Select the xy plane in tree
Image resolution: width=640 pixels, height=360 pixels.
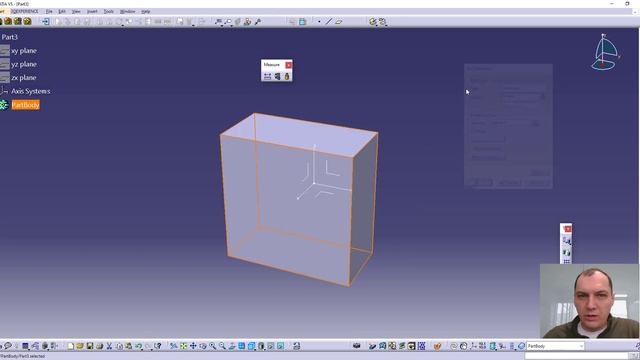coord(24,51)
